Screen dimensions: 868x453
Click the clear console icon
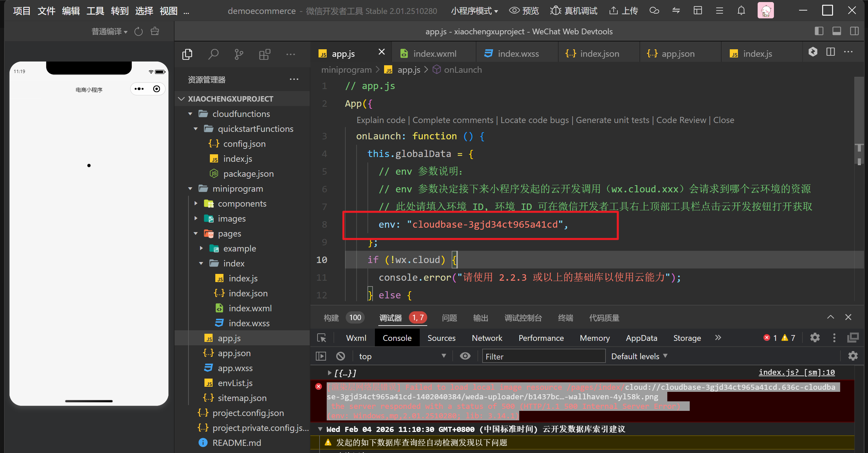340,356
